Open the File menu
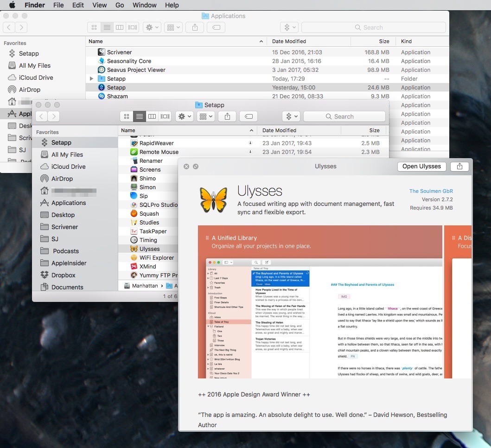 58,5
